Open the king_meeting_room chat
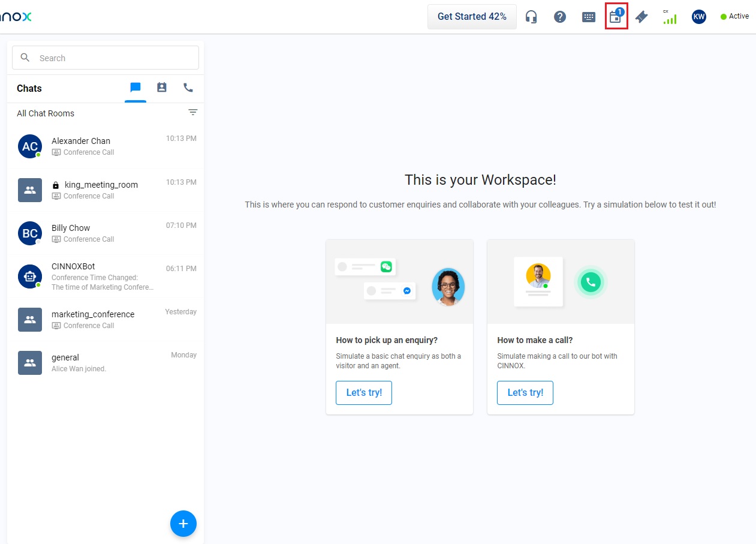The height and width of the screenshot is (544, 756). tap(106, 190)
